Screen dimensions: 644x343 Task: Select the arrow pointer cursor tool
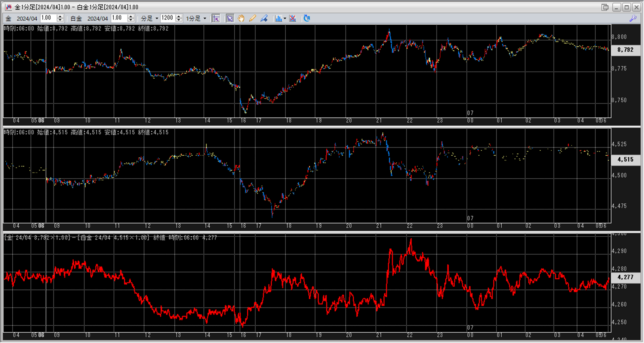[x=230, y=18]
